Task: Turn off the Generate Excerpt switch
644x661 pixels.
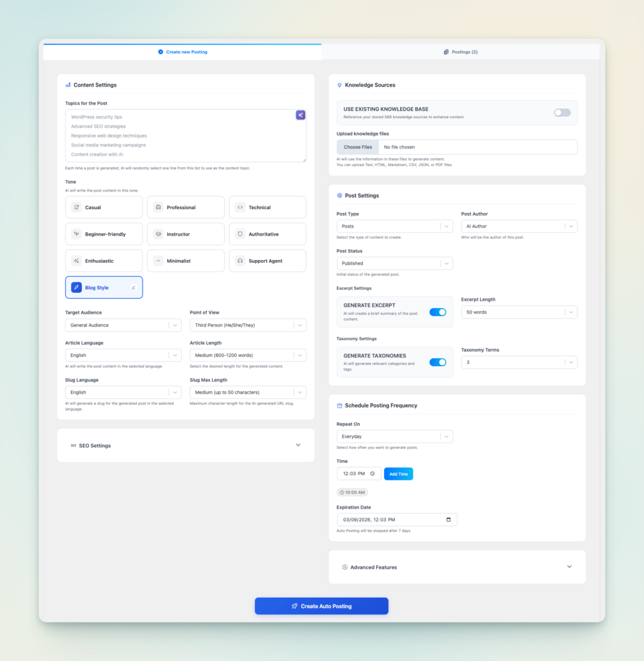Action: point(438,312)
